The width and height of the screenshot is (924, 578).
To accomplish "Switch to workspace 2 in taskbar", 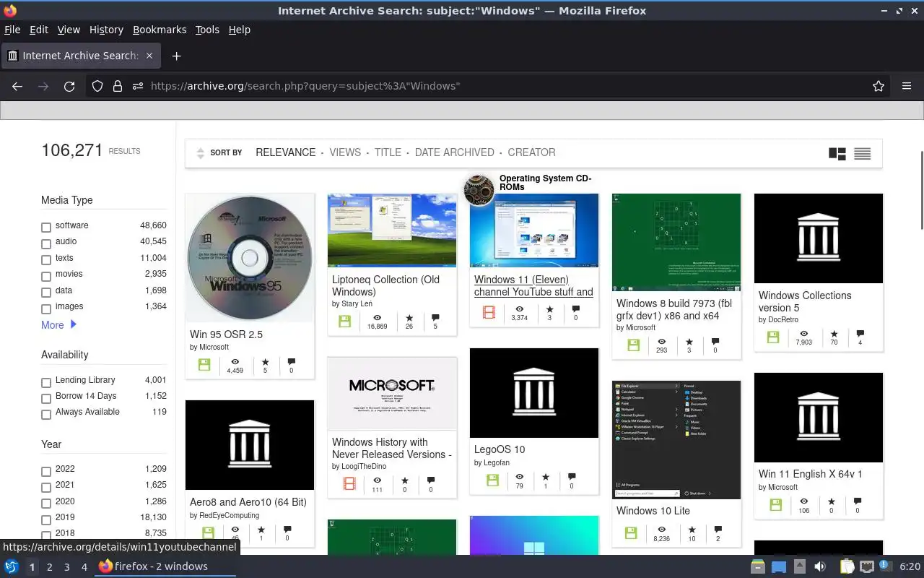I will coord(49,567).
